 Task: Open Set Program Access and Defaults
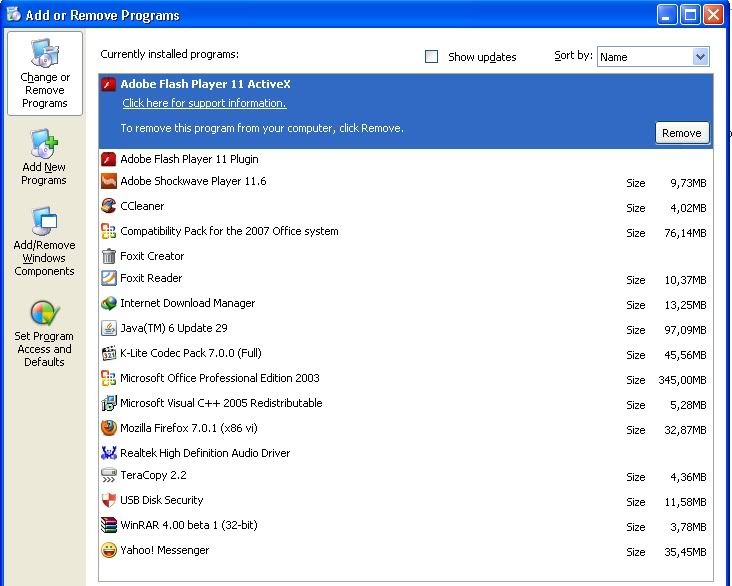[44, 333]
